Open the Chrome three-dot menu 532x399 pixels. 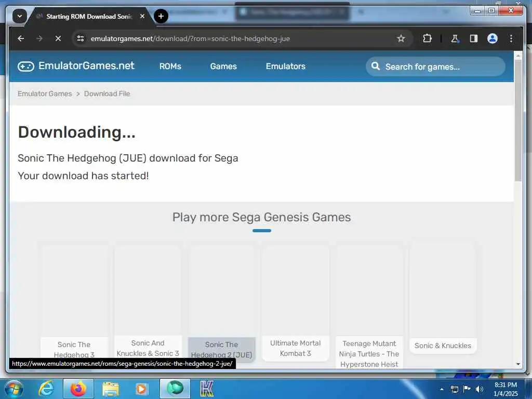pyautogui.click(x=511, y=38)
